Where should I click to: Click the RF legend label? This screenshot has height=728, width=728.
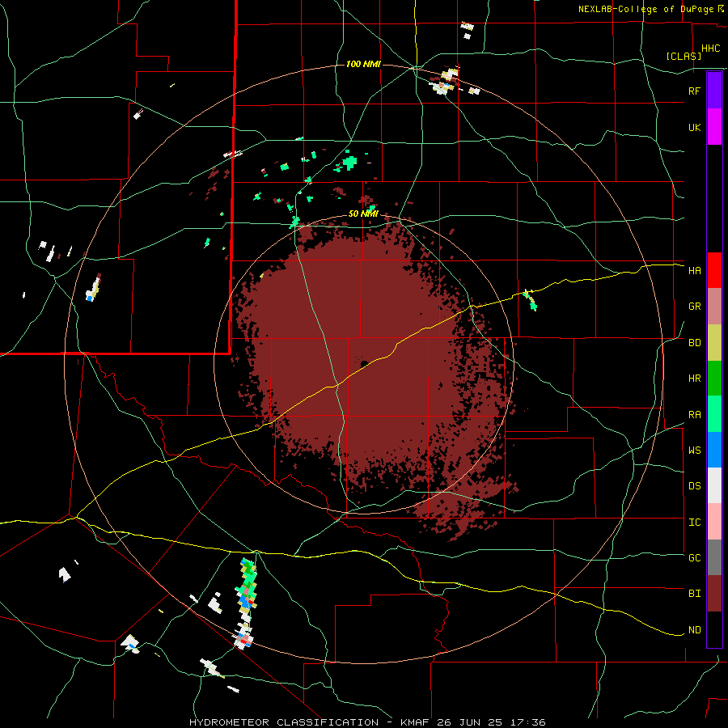tap(694, 91)
